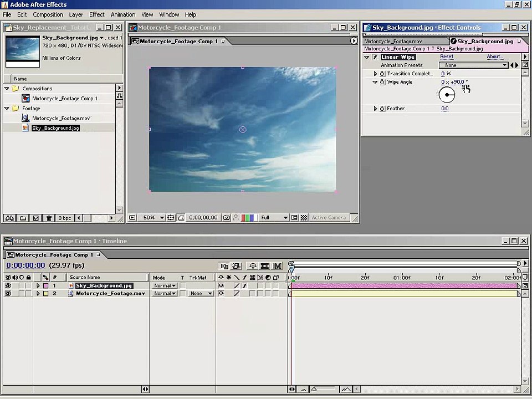Open the Animation menu

click(x=123, y=14)
